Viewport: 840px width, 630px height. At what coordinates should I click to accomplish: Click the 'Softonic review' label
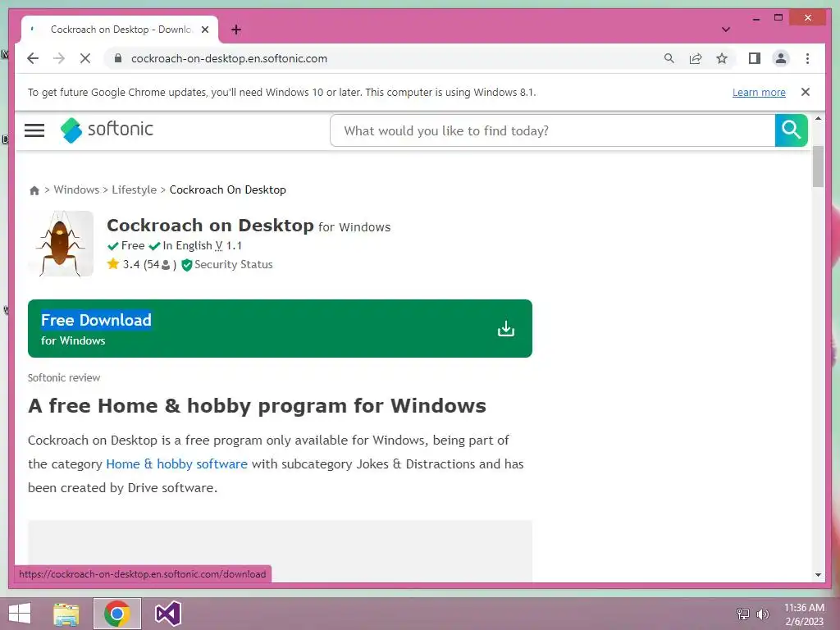[64, 377]
